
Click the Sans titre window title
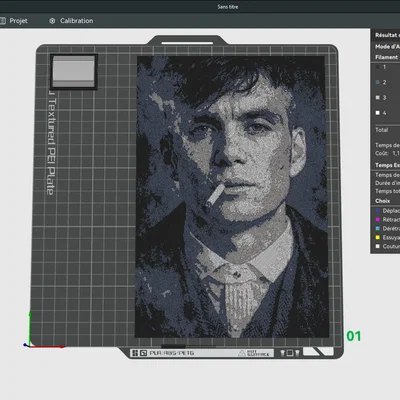[x=228, y=7]
